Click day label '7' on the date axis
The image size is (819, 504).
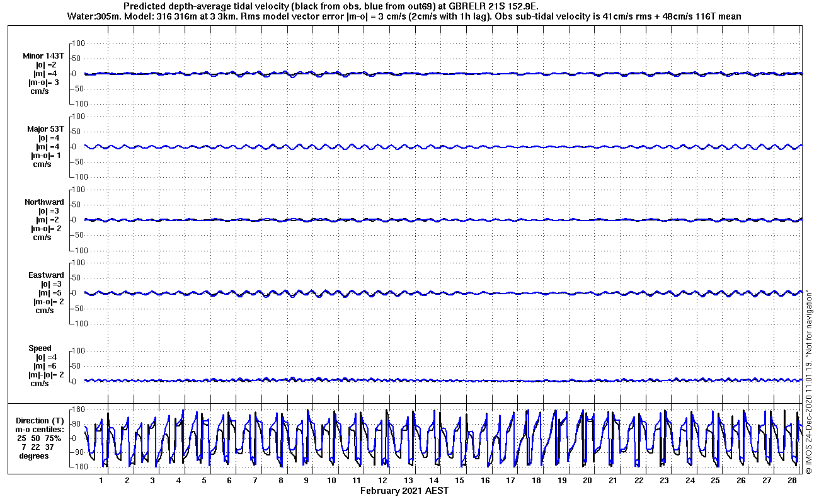click(x=255, y=481)
